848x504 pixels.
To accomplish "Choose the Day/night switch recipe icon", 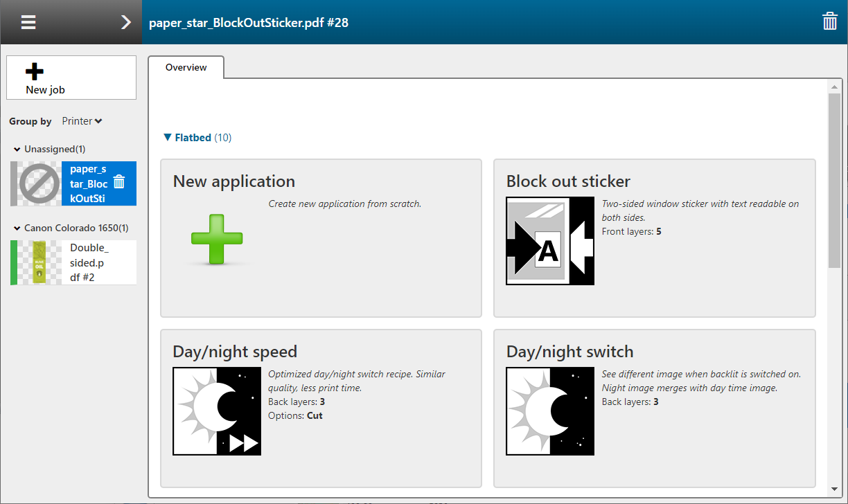I will coord(550,411).
